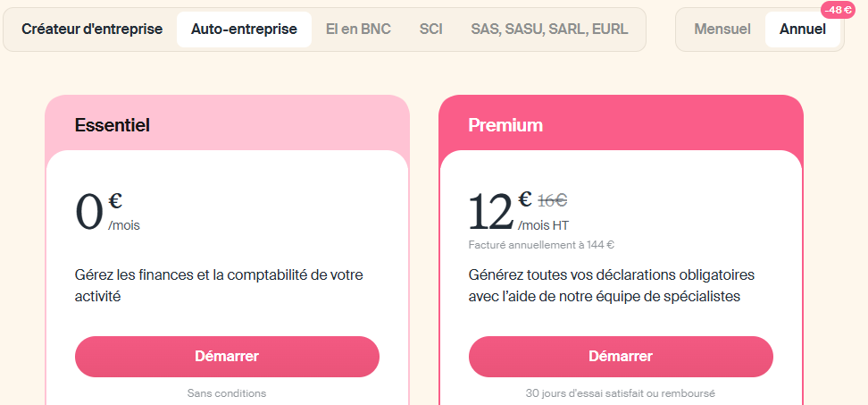Click the Premium plan heading
Viewport: 868px width, 405px height.
coord(505,125)
